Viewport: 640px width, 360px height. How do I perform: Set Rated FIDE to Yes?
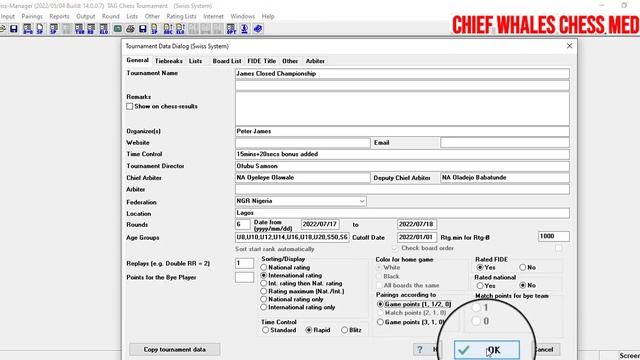[480, 267]
